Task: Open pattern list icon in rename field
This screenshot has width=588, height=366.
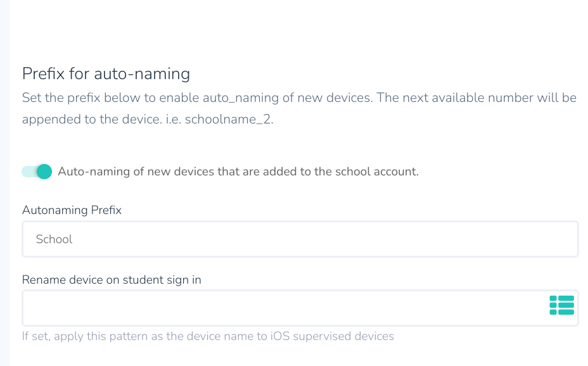Action: 561,305
